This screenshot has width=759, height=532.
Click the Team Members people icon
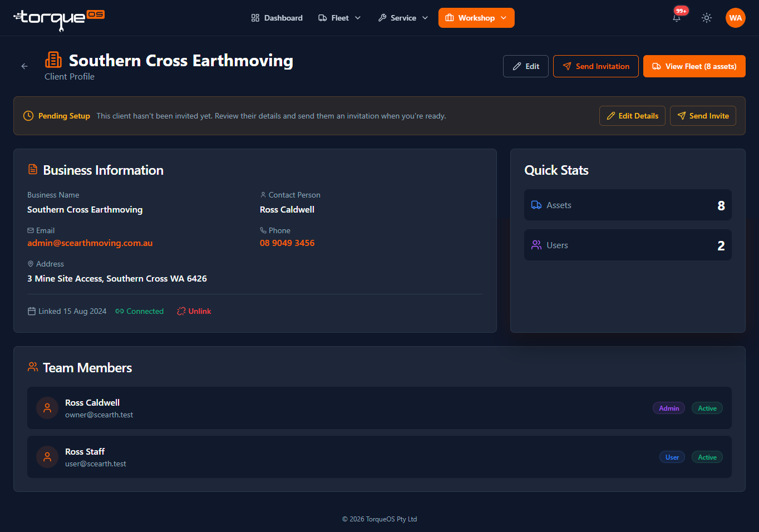point(33,367)
